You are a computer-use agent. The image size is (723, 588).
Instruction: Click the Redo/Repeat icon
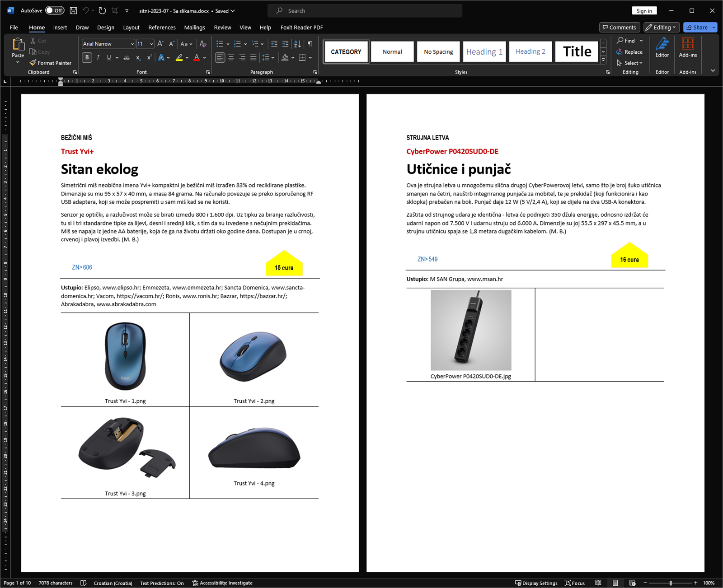click(103, 10)
